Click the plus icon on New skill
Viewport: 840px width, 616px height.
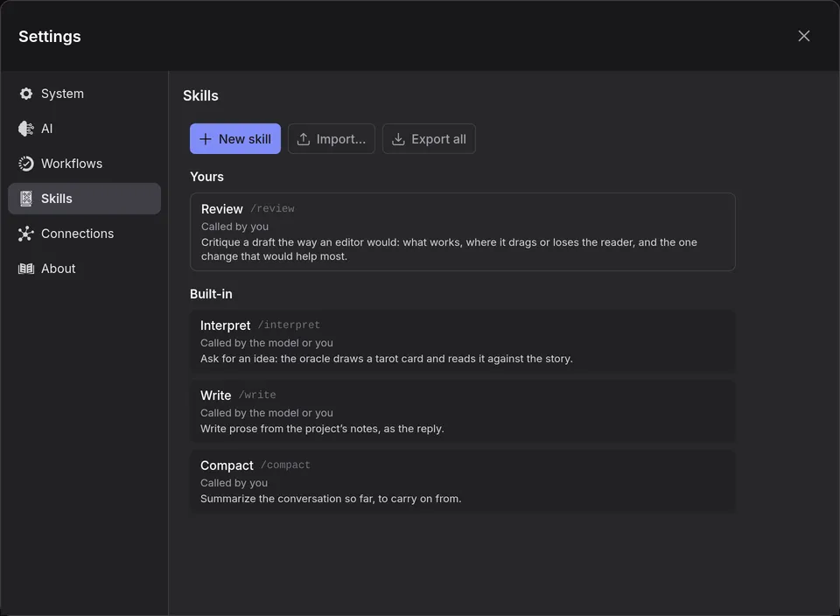click(x=205, y=139)
